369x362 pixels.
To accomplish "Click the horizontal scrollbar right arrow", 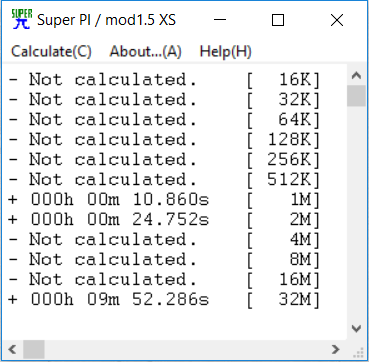I will coord(336,349).
